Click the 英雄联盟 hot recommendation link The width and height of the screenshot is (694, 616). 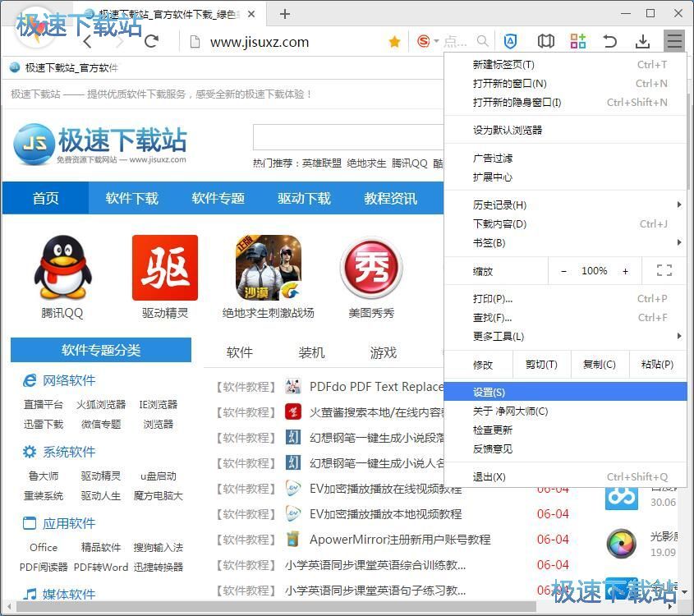pyautogui.click(x=322, y=163)
